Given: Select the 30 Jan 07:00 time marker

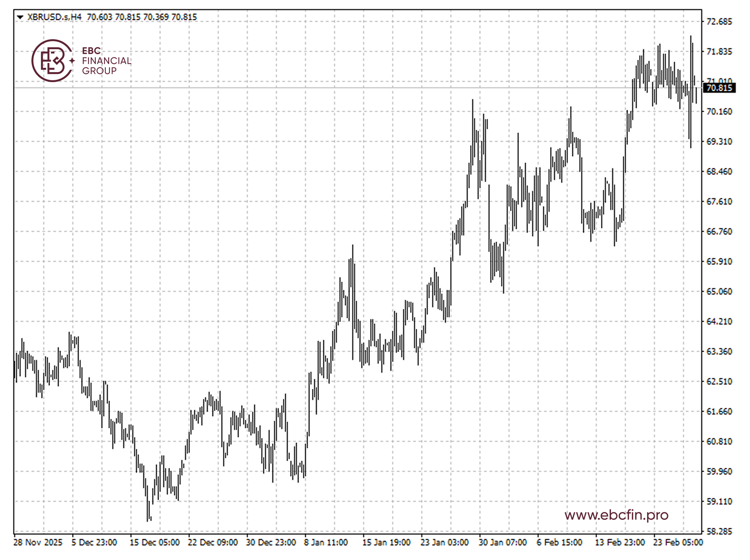Looking at the screenshot, I should coord(503,542).
